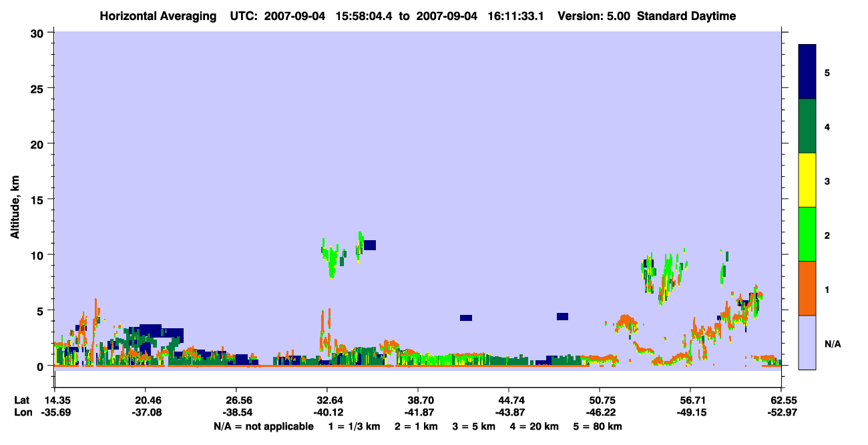Click longitude value -38.54

point(236,412)
